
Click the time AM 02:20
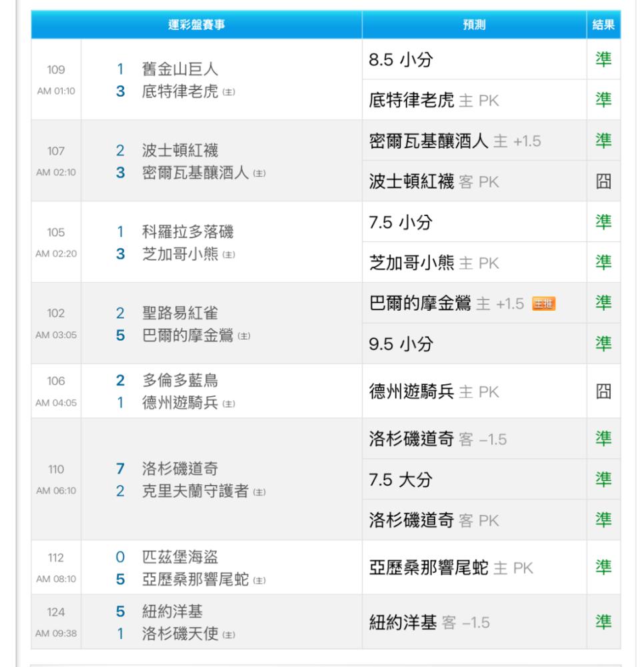(56, 253)
